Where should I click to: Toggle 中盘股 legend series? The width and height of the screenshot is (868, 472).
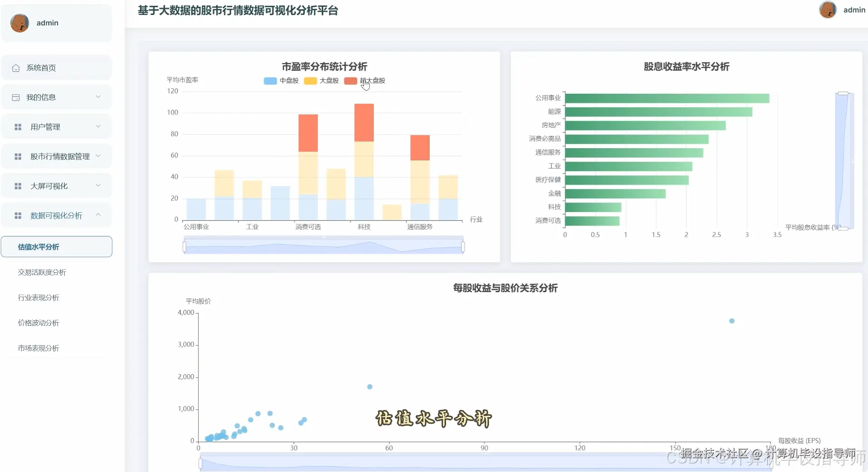(x=281, y=81)
